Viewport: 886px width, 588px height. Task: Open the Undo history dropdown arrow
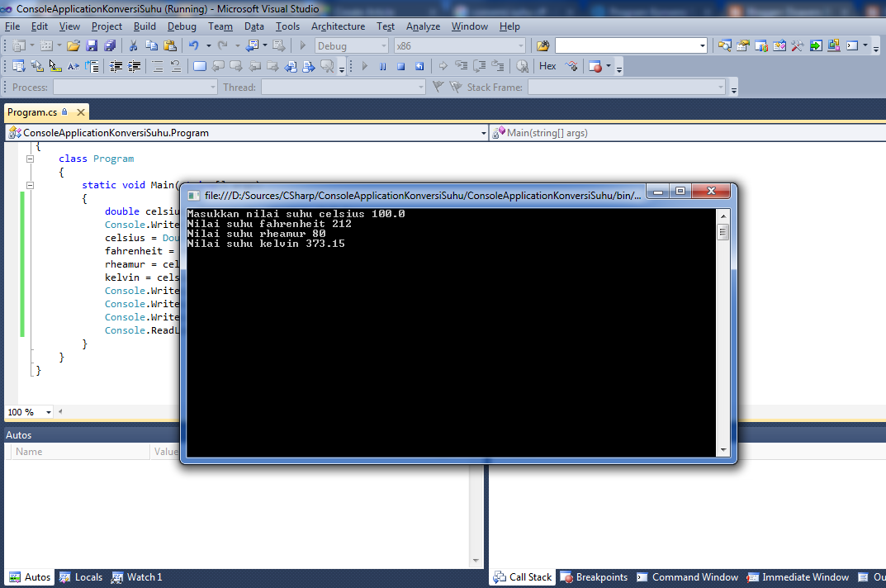[x=209, y=45]
